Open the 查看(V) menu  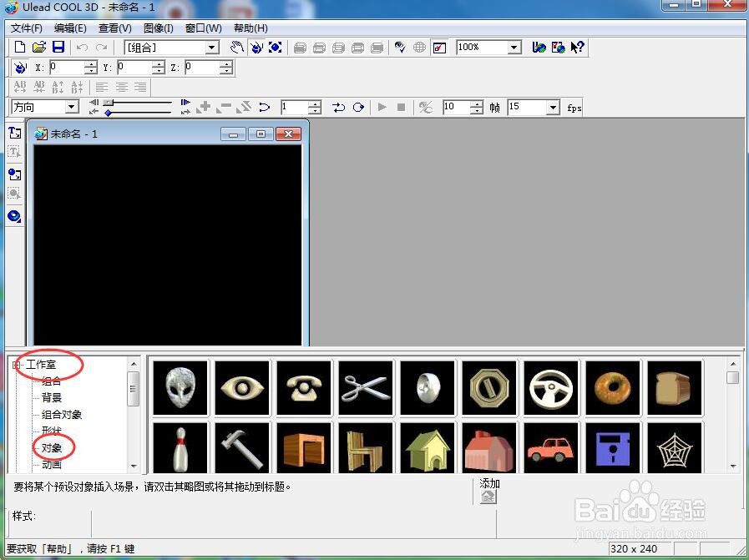point(114,28)
